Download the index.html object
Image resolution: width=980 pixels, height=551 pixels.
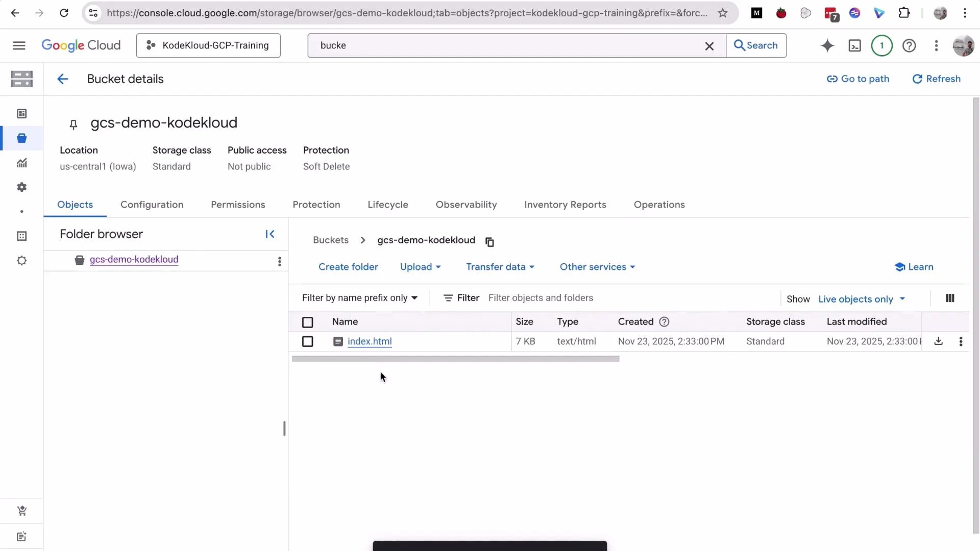click(938, 341)
